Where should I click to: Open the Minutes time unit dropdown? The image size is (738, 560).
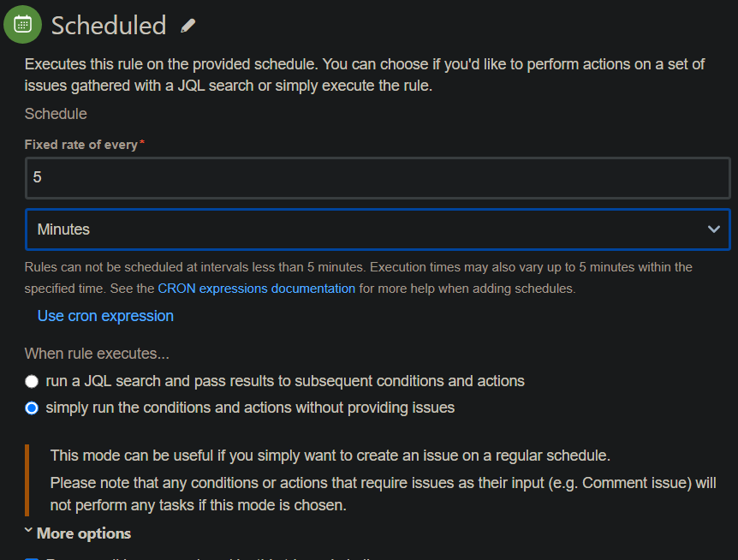[x=378, y=229]
